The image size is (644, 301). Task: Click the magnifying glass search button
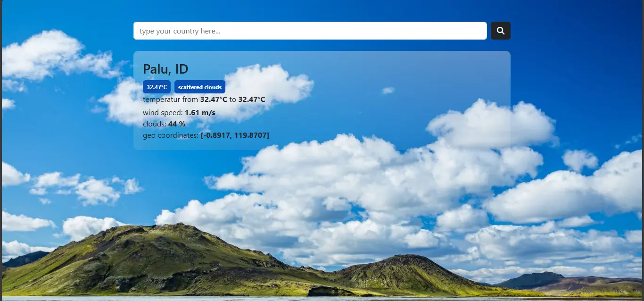(x=500, y=31)
